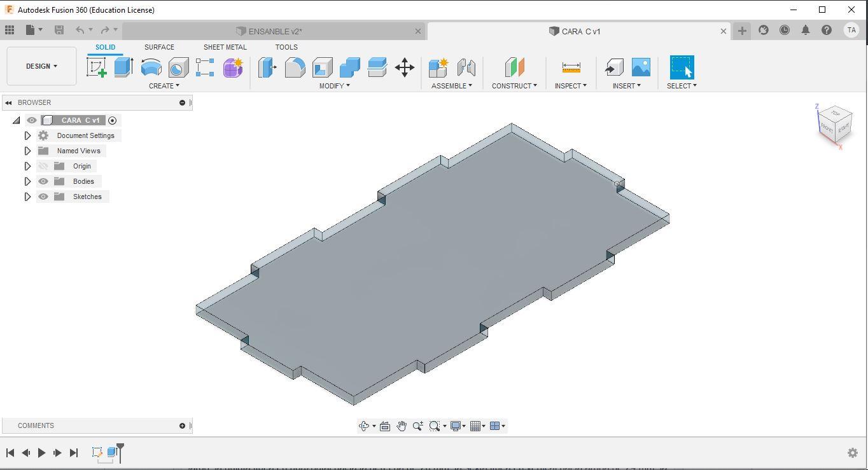Open the Data Panel grid
The height and width of the screenshot is (470, 868).
tap(10, 30)
